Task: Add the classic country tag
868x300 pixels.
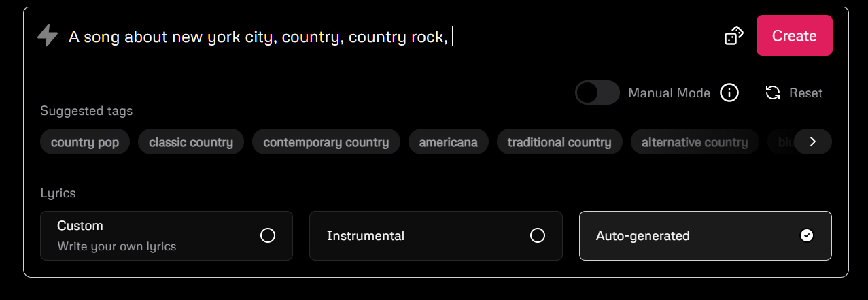Action: [191, 142]
